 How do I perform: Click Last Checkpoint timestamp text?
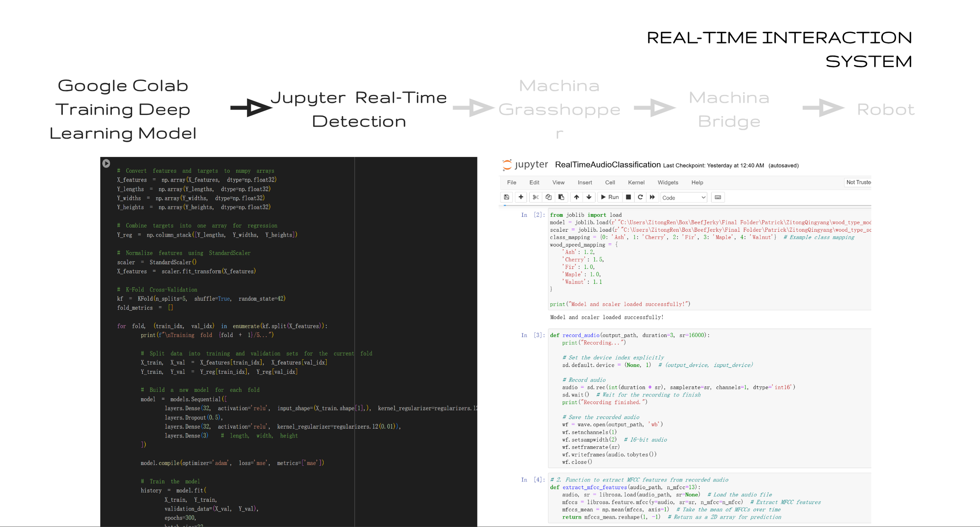[x=713, y=165]
